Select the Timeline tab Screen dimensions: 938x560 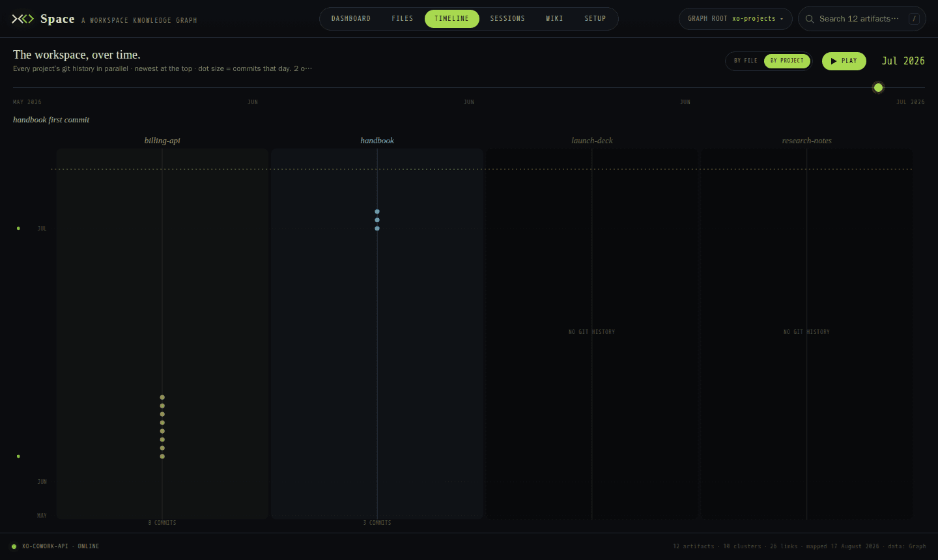[452, 19]
